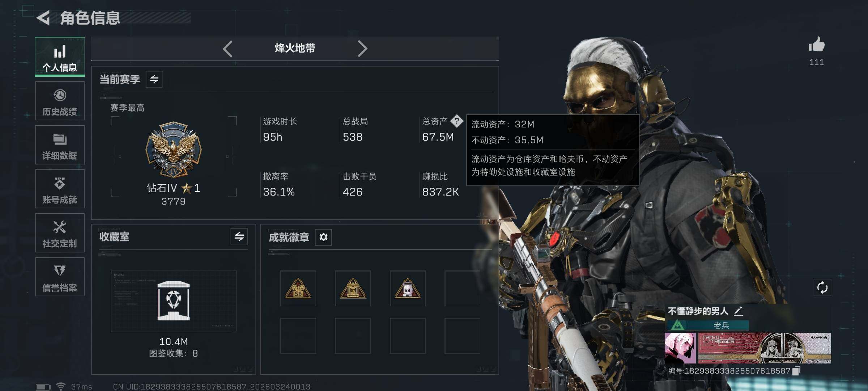Switch to previous mode with left chevron
This screenshot has height=391, width=868.
(x=227, y=49)
